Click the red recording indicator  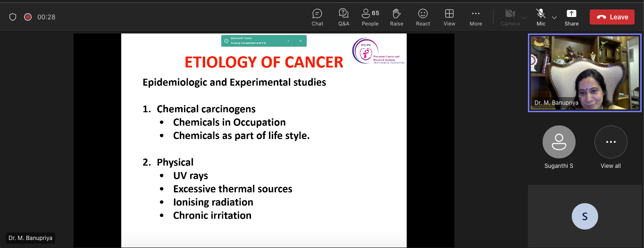point(28,17)
